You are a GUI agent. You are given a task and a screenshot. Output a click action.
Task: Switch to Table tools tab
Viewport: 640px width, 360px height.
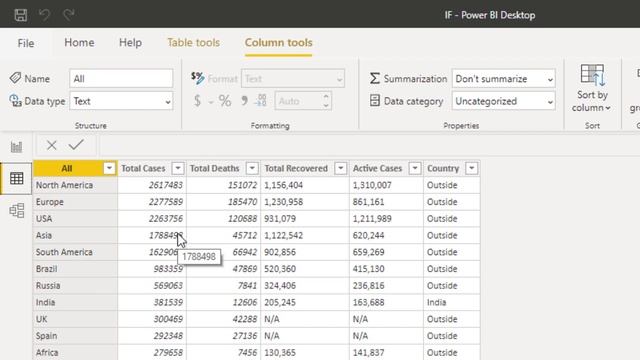coord(193,42)
